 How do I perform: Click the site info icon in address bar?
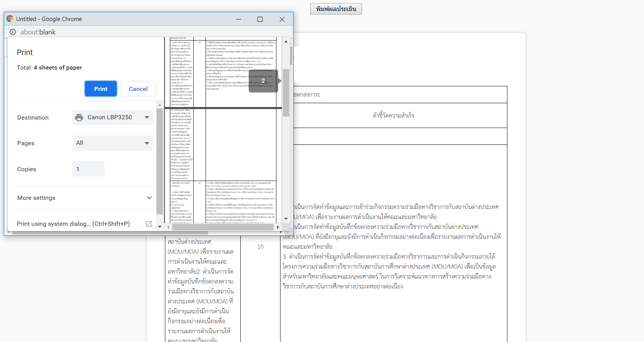click(13, 32)
